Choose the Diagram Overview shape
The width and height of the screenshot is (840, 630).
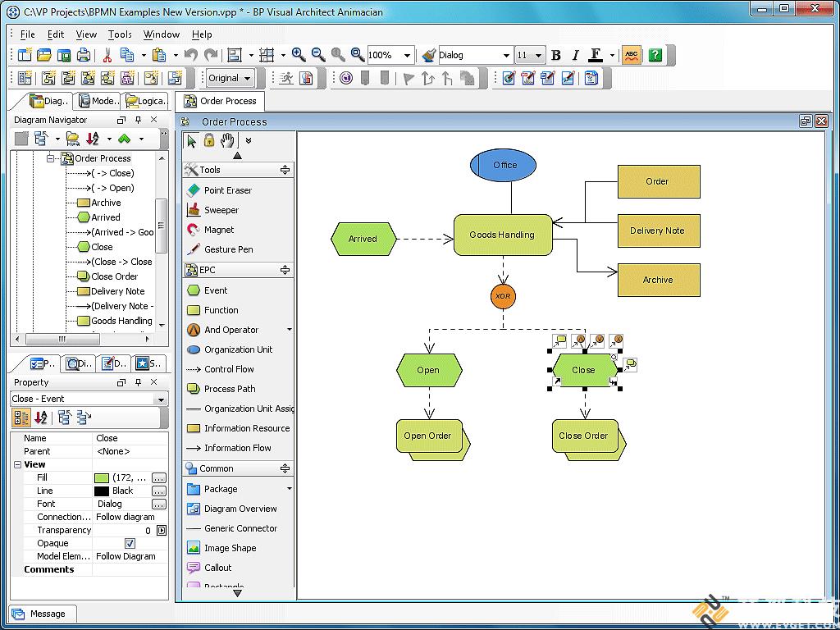pyautogui.click(x=231, y=509)
